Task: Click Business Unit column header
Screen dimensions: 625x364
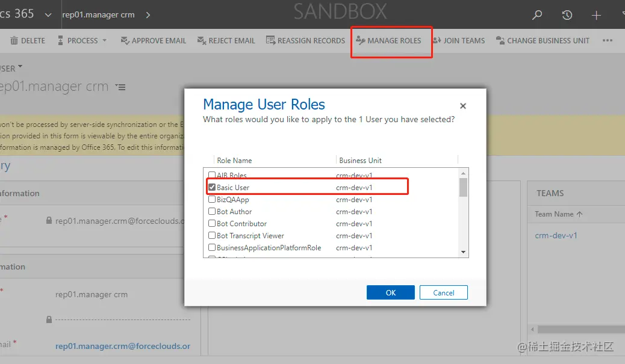Action: tap(360, 161)
